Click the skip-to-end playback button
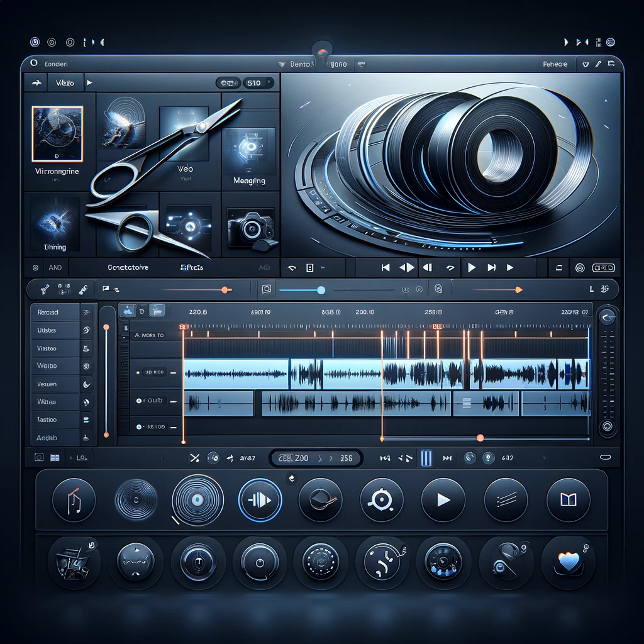 491,267
